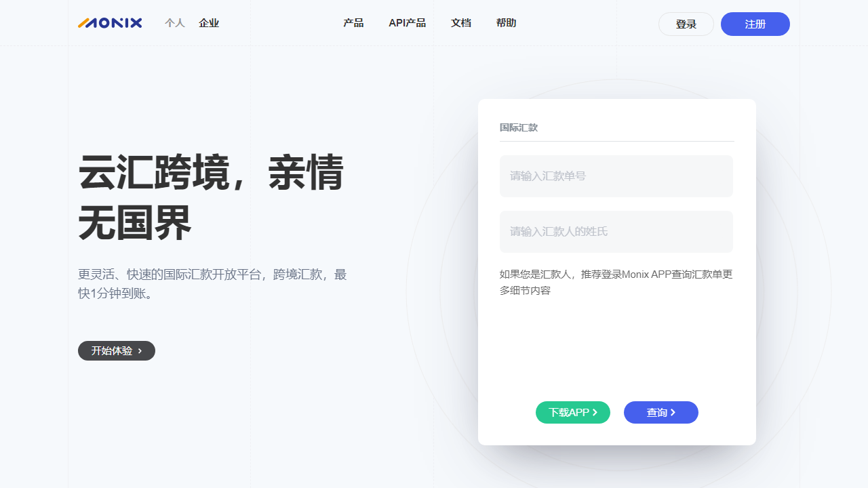Click the 汇款人的姓氏 input field
868x488 pixels.
(x=616, y=231)
